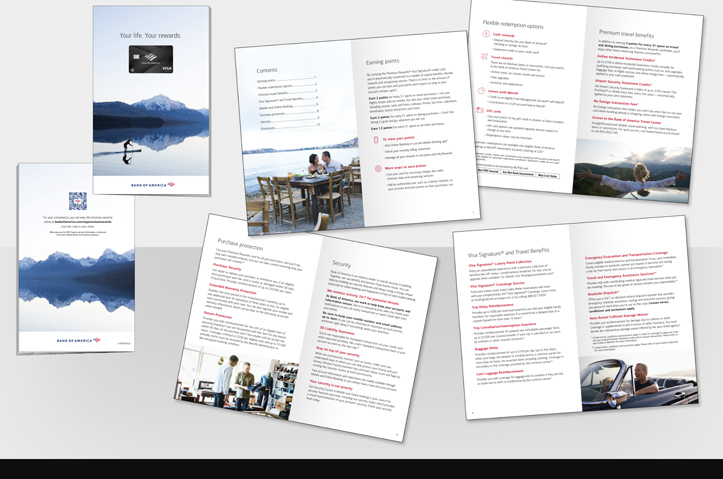Click 'No foreign transaction fees' subheading
This screenshot has height=479, width=723.
coord(615,102)
